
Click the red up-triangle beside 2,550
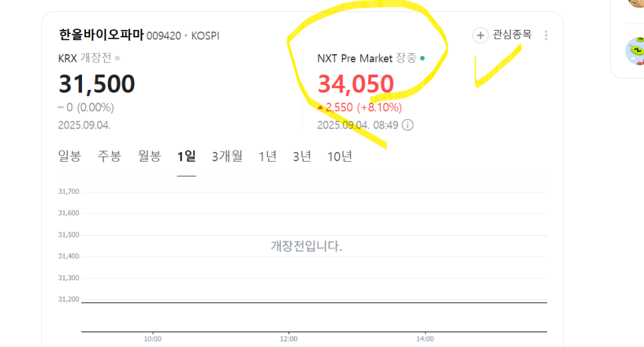point(321,107)
